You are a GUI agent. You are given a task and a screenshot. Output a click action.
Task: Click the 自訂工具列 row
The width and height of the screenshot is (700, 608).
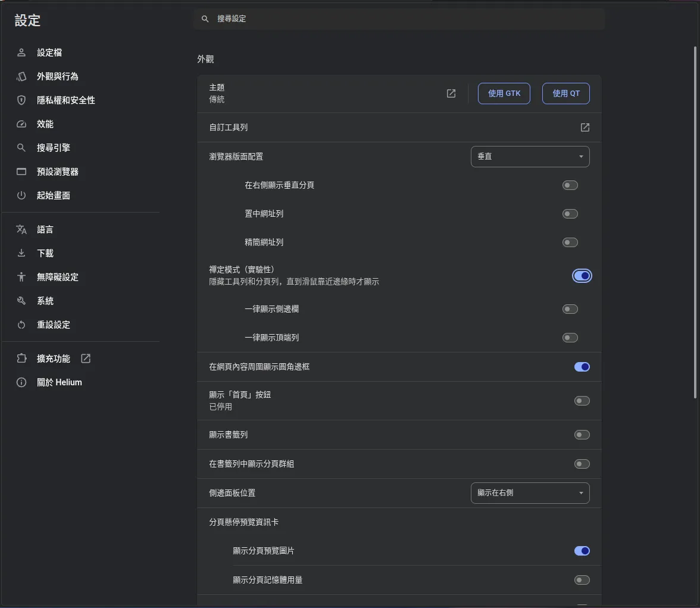click(x=399, y=127)
